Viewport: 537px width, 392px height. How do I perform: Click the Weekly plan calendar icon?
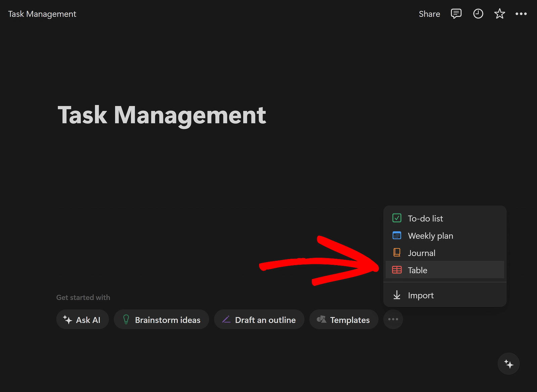(397, 236)
